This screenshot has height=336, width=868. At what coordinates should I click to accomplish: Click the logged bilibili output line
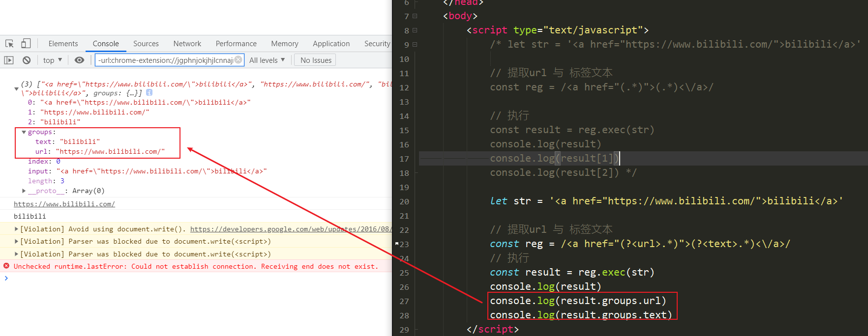30,216
